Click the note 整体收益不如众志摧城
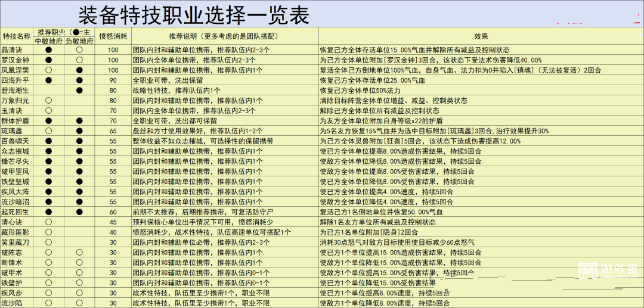 click(170, 141)
